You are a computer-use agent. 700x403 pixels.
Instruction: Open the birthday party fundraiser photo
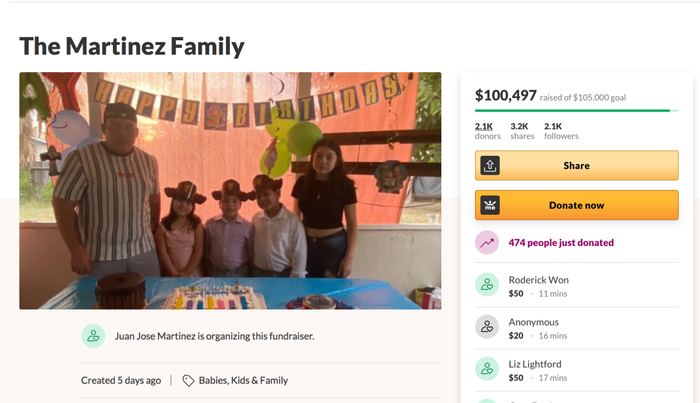tap(230, 190)
